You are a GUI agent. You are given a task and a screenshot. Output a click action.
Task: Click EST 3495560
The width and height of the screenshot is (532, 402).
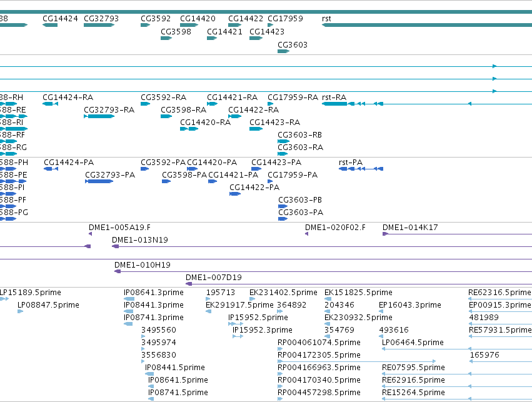(159, 331)
